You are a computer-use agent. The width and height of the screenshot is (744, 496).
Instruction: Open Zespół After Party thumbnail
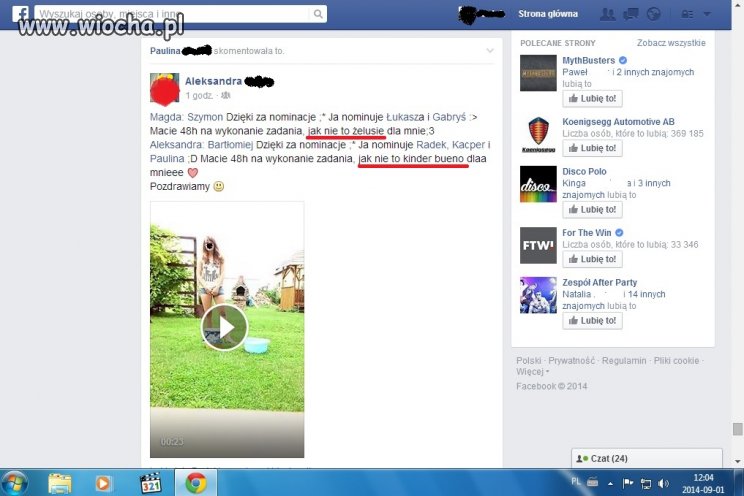click(x=538, y=295)
